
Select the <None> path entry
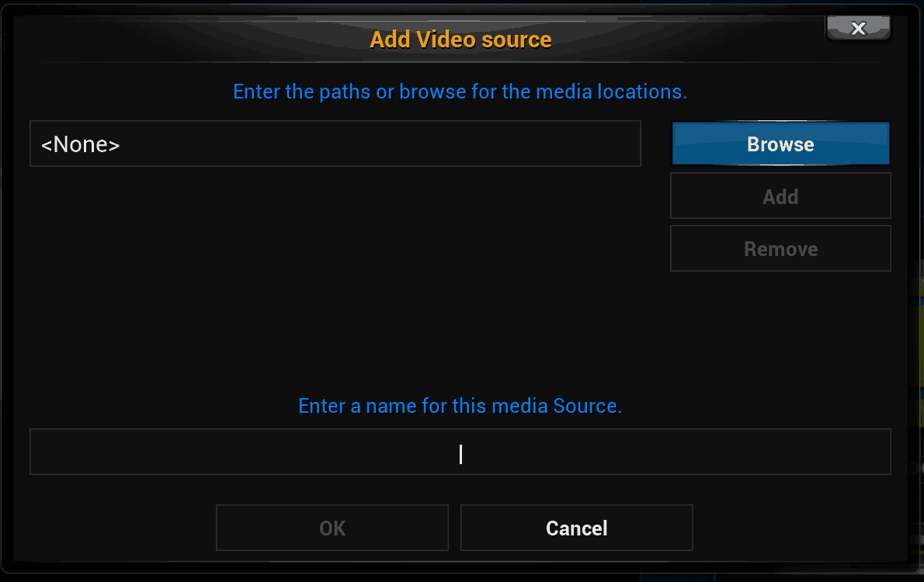[x=335, y=144]
